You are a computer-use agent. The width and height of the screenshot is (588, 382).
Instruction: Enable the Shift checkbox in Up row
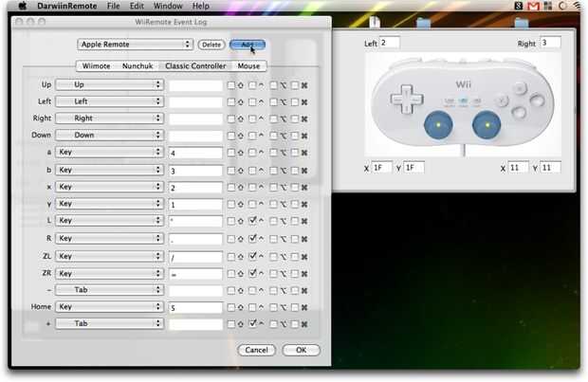231,85
